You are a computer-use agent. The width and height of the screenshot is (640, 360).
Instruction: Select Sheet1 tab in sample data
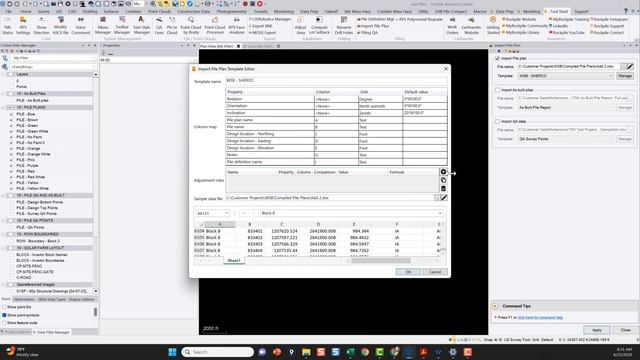click(234, 260)
